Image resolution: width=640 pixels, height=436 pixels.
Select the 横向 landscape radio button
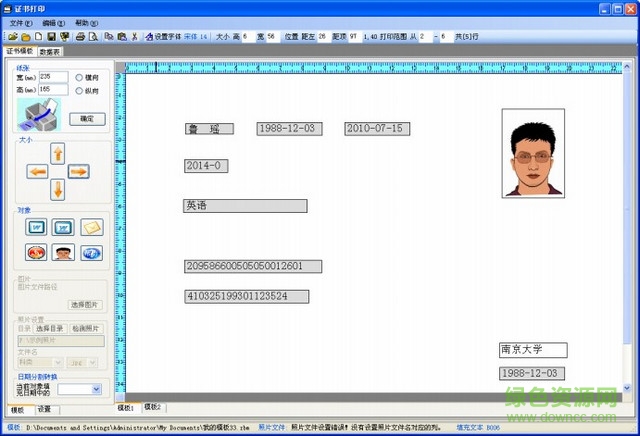[x=79, y=78]
